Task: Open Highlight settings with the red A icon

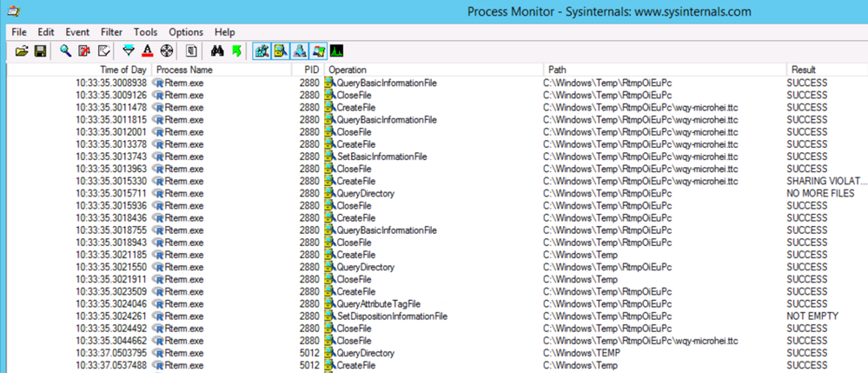Action: coord(147,51)
